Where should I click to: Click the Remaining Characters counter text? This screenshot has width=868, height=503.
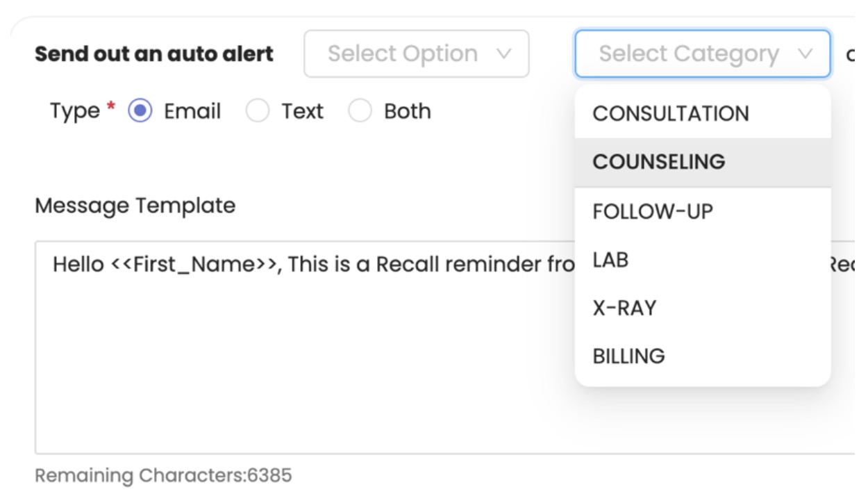click(x=163, y=476)
